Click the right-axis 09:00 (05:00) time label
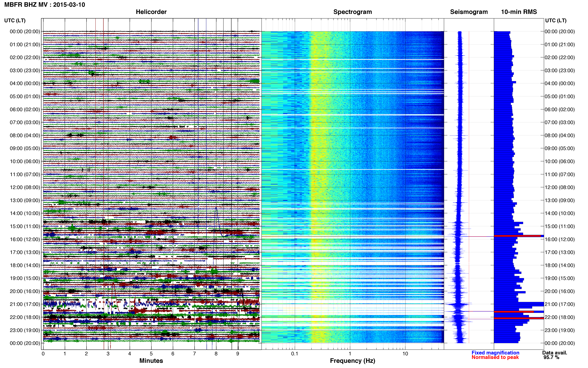 coord(560,148)
